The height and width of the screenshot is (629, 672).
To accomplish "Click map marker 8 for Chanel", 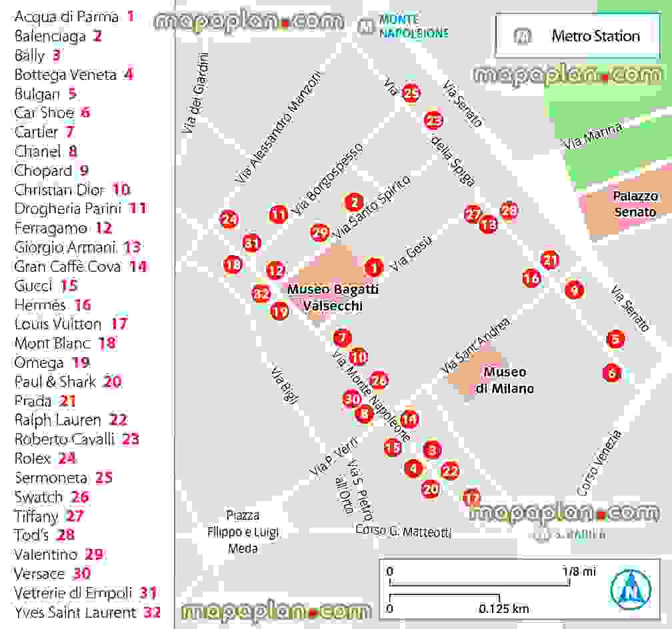I will [364, 414].
